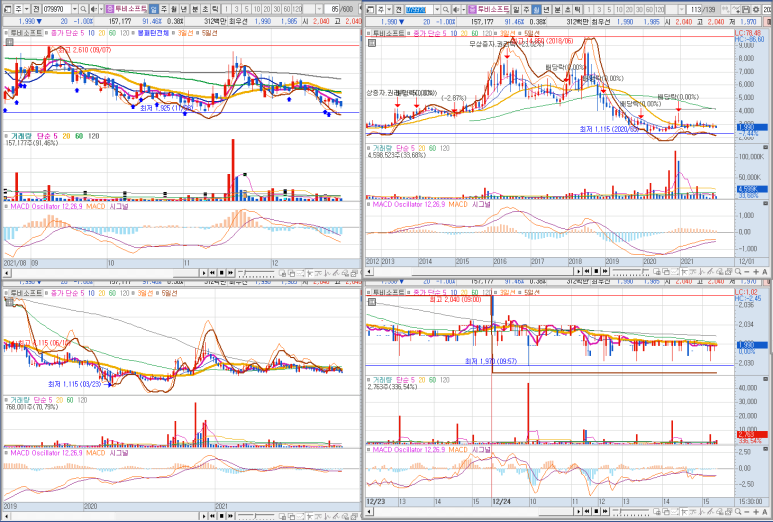The height and width of the screenshot is (522, 773).
Task: Select daily '일' period in top-right chart
Action: [x=516, y=9]
